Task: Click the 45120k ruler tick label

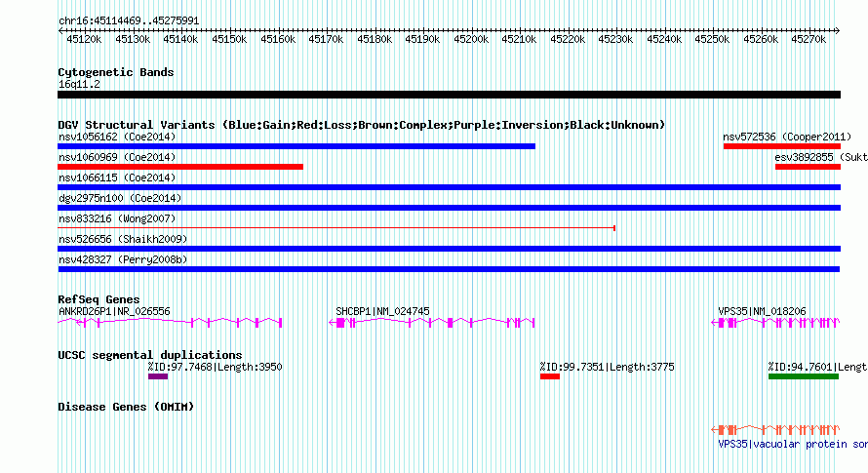Action: pos(84,39)
